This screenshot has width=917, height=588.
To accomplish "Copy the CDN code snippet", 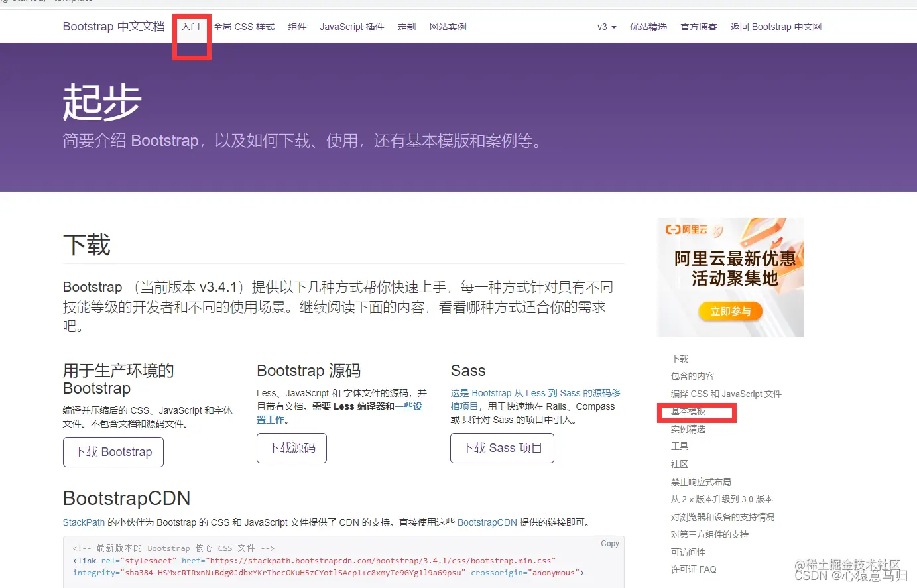I will pyautogui.click(x=610, y=544).
